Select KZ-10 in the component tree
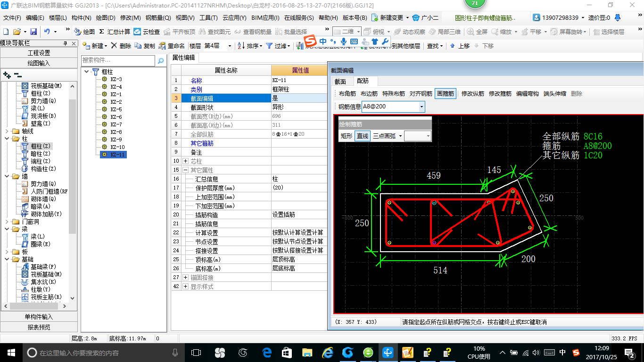644x362 pixels. (117, 147)
